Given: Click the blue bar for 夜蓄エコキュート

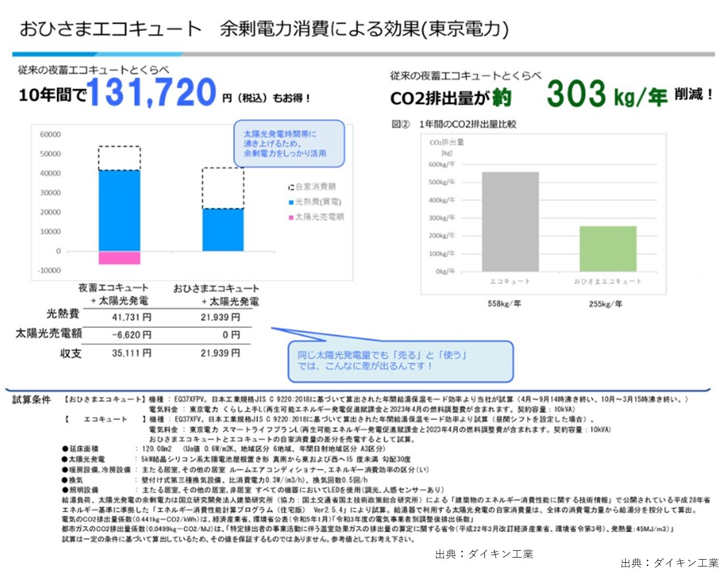Looking at the screenshot, I should click(x=119, y=210).
